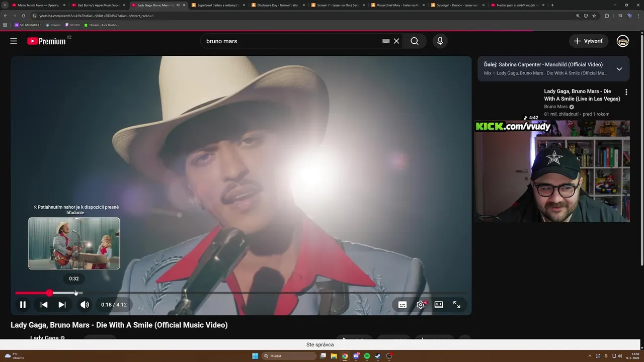Open the YouTube hamburger guide menu
The height and width of the screenshot is (362, 644).
pyautogui.click(x=14, y=41)
